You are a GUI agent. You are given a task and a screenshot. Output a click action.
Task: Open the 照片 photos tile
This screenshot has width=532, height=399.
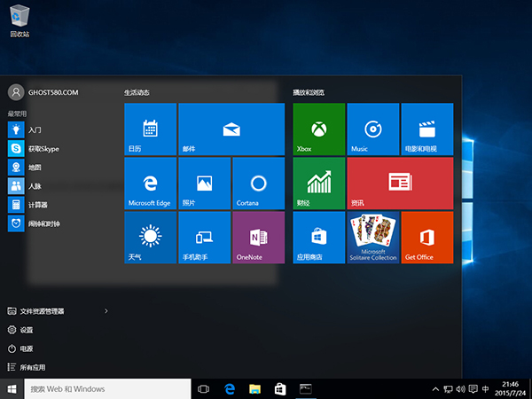point(204,184)
